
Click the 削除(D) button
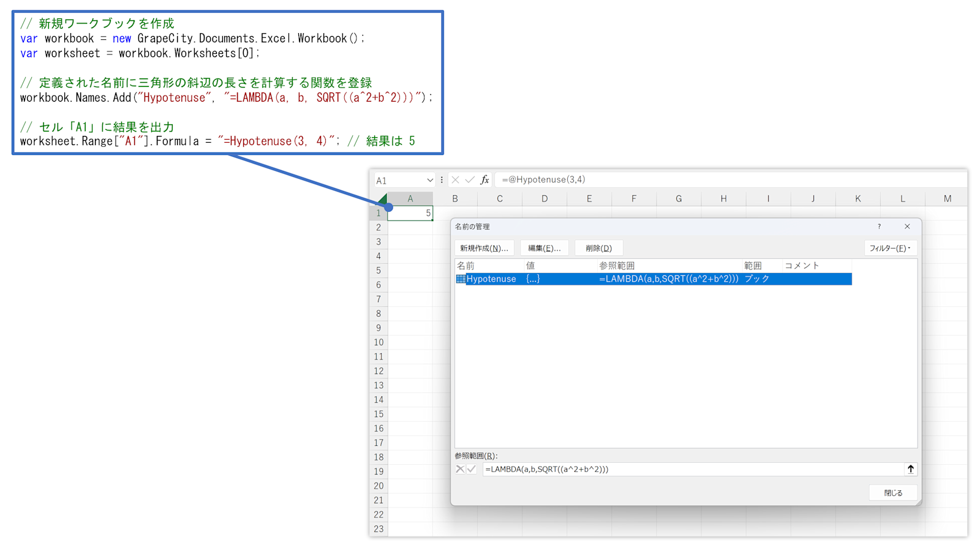[598, 248]
